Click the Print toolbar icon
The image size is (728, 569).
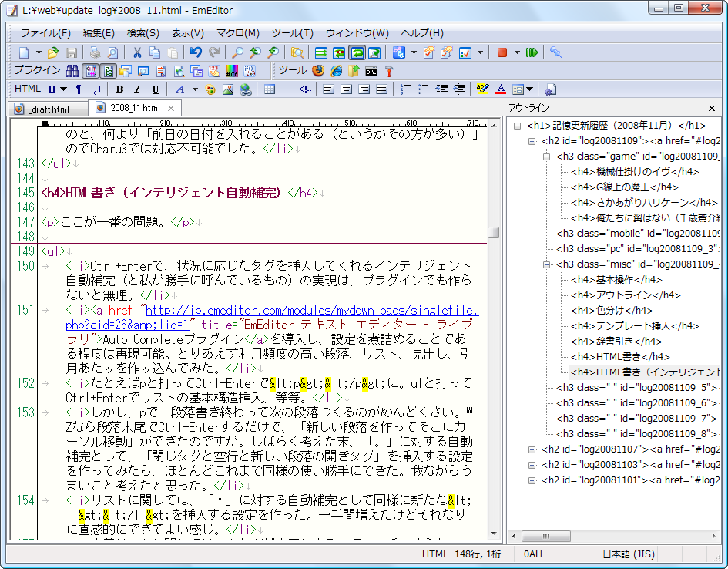96,52
